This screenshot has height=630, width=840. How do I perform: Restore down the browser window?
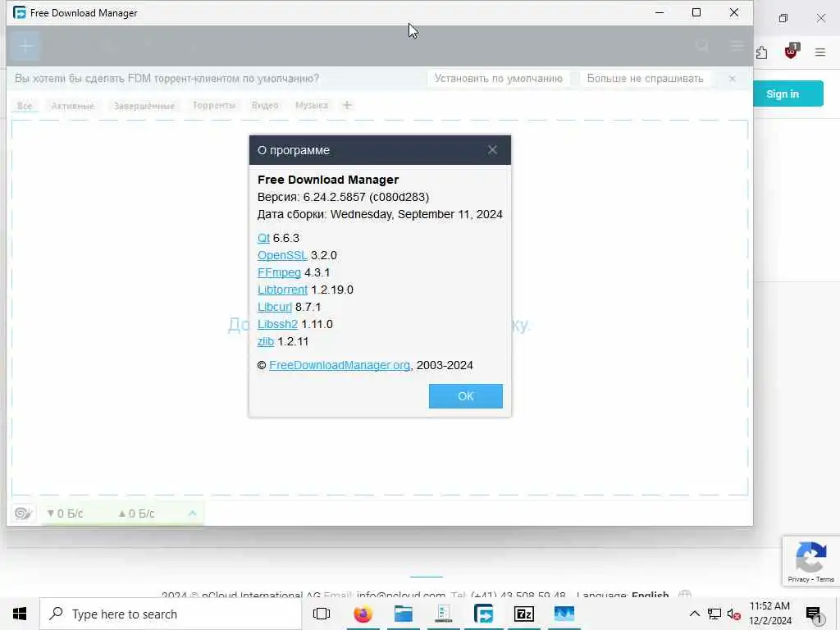[x=783, y=18]
